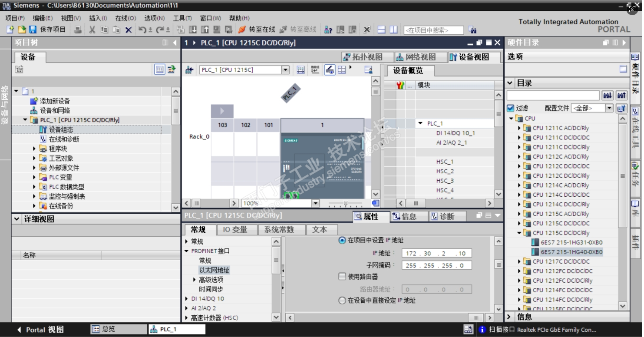Go online with 转至在线
This screenshot has width=644, height=337.
pos(256,30)
